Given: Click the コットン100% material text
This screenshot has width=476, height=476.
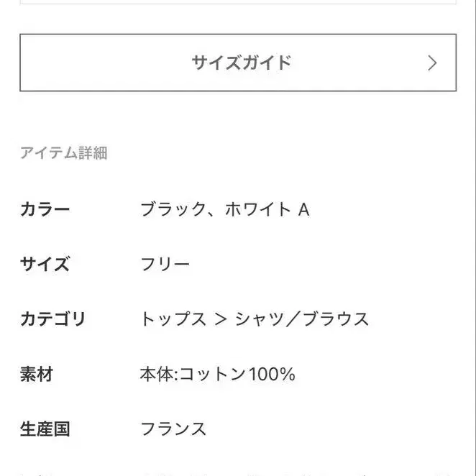Looking at the screenshot, I should [237, 375].
